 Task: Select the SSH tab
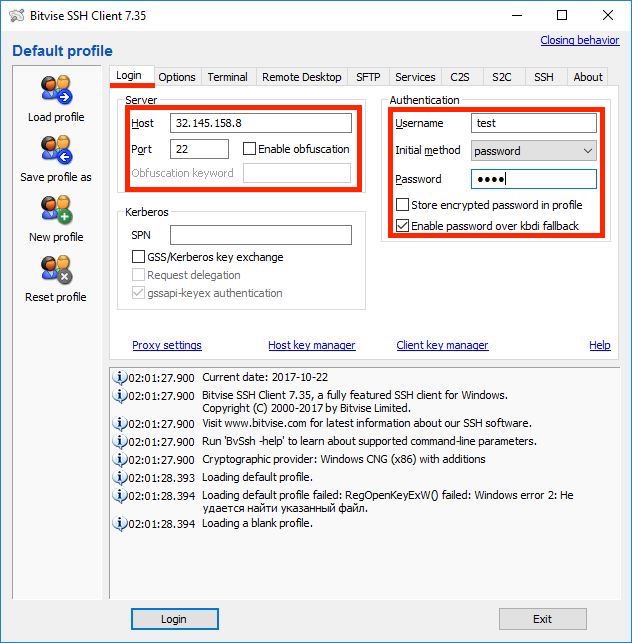point(544,77)
